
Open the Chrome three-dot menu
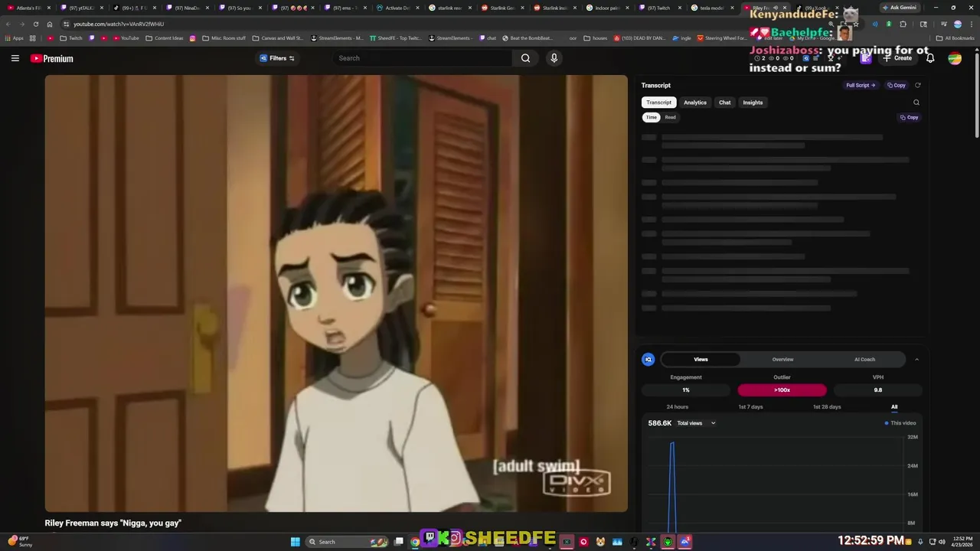click(x=970, y=24)
